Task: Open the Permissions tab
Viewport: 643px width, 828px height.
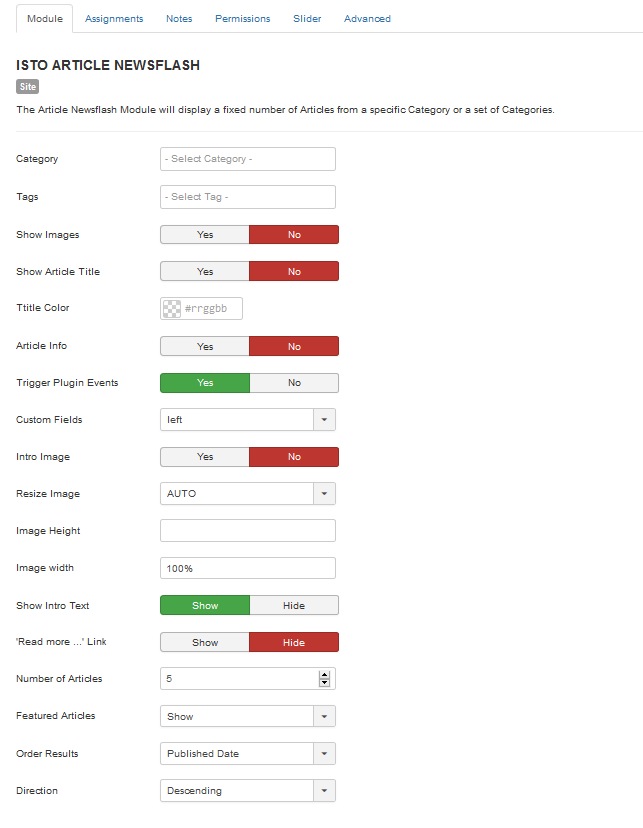Action: 242,18
